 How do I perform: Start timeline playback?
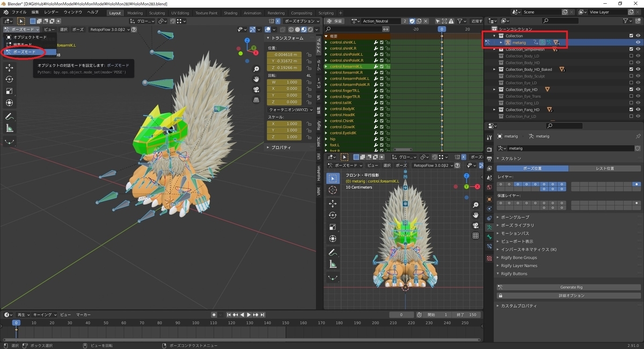(248, 315)
